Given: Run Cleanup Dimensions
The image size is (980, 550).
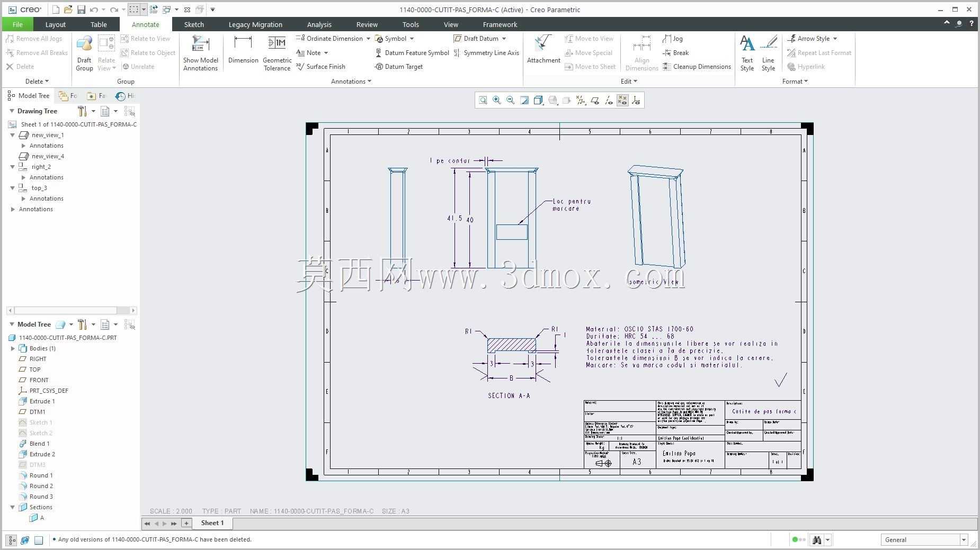Looking at the screenshot, I should 697,67.
